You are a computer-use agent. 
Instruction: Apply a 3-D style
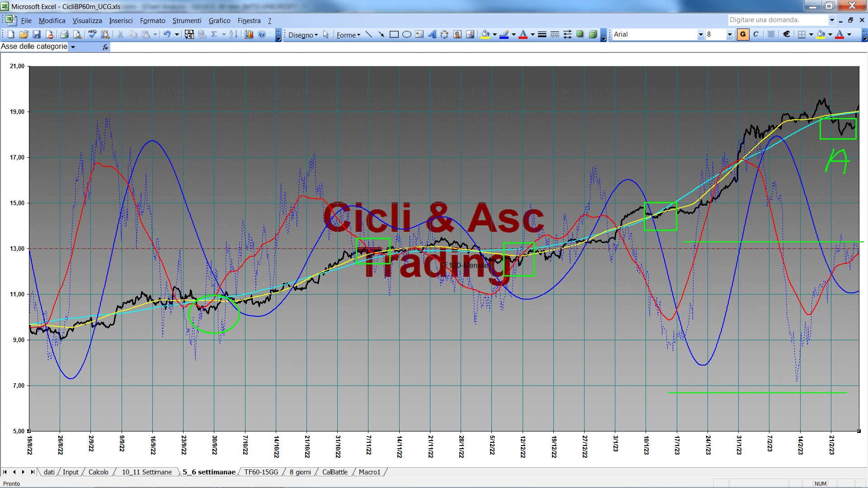(593, 34)
